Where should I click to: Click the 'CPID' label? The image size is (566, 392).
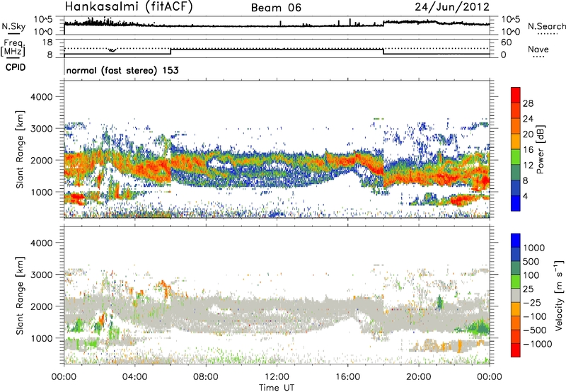16,67
